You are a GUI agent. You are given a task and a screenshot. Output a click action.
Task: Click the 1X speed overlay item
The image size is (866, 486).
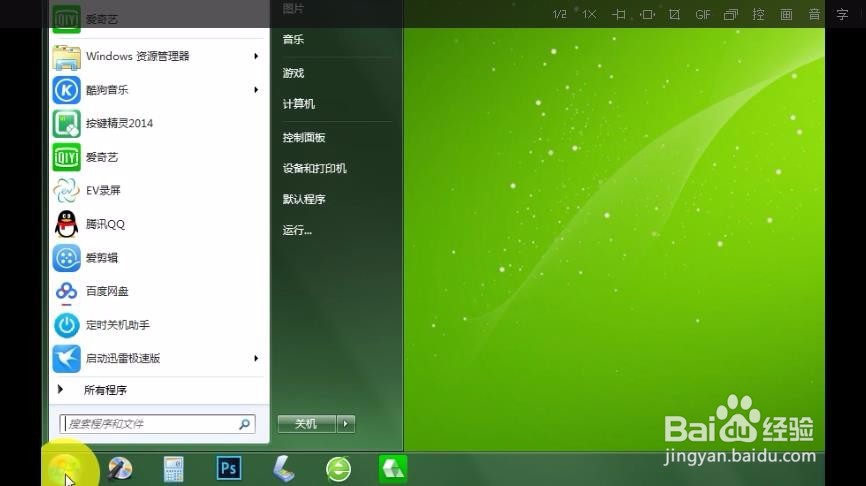pos(589,14)
